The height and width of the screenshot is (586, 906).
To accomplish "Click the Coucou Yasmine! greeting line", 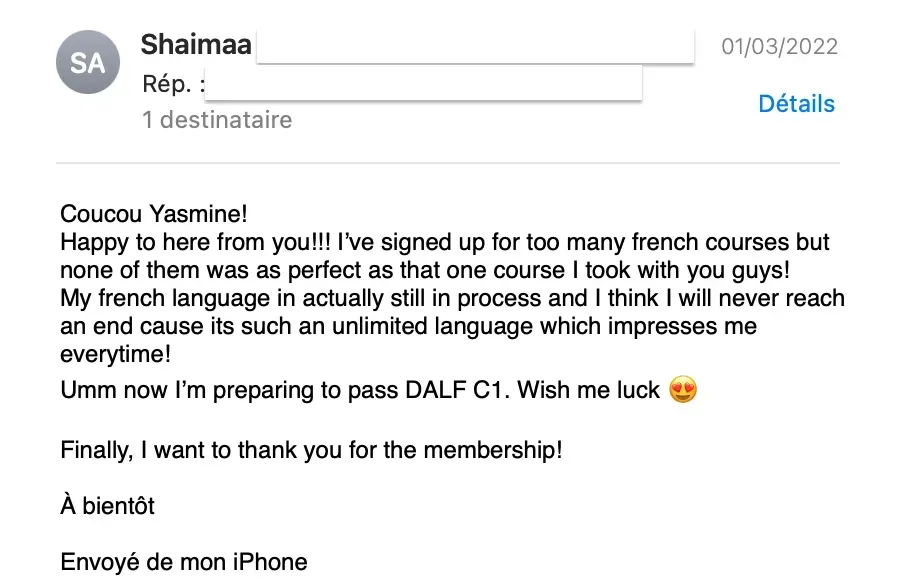I will [x=153, y=213].
